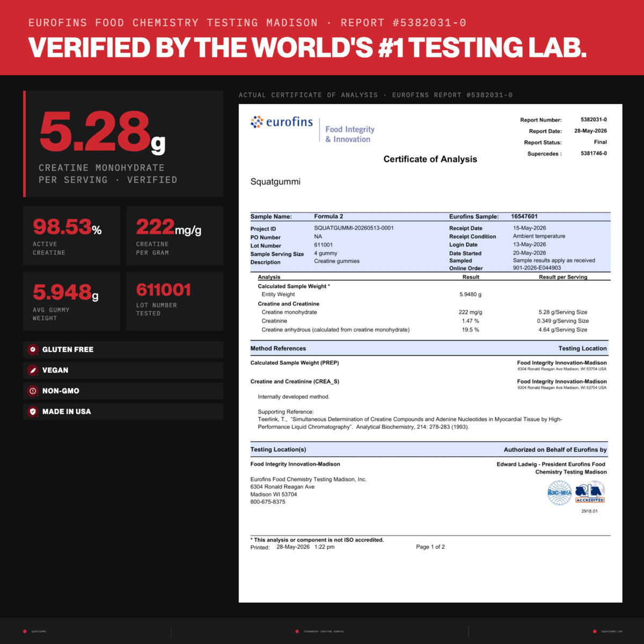644x644 pixels.
Task: Click the A2LA Accredited badge
Action: (x=590, y=492)
